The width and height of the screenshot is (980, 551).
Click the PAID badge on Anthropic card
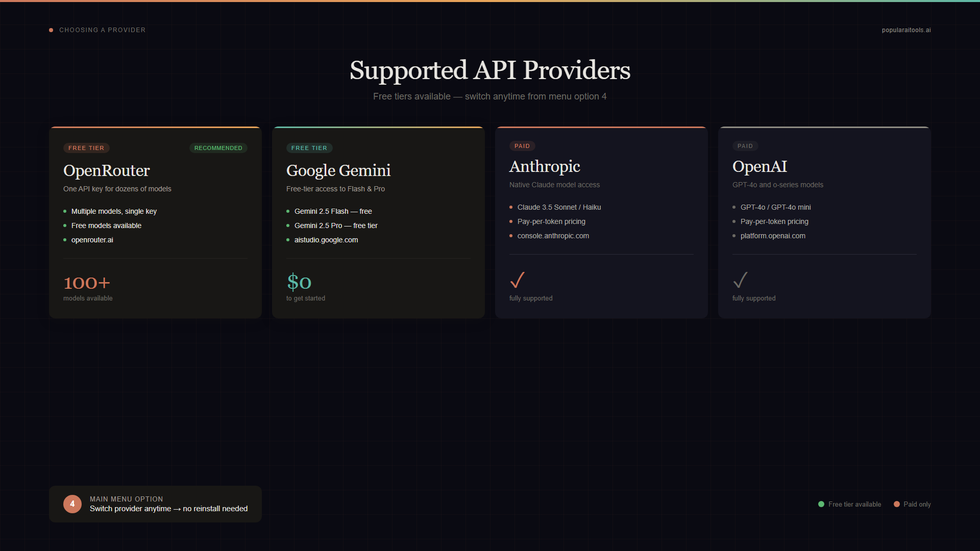[x=522, y=146]
